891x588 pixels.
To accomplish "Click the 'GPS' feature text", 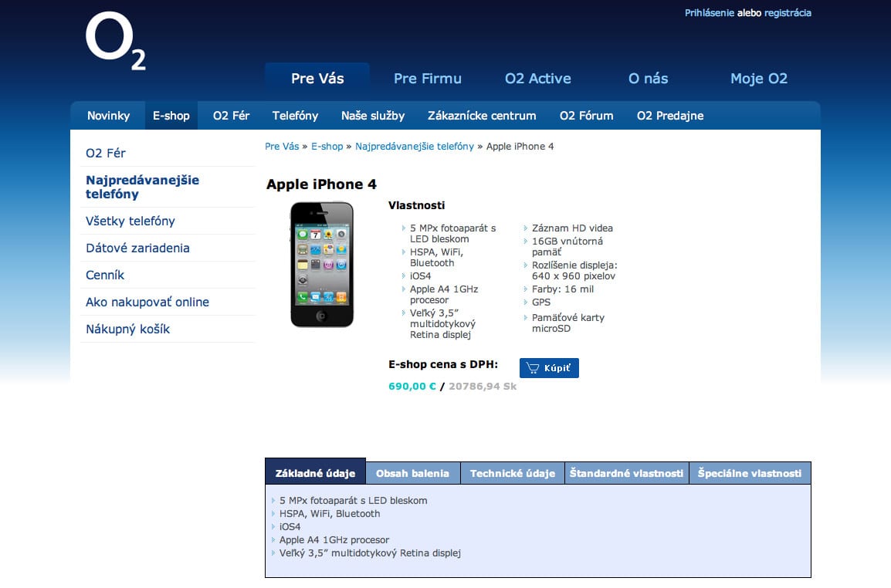I will coord(541,302).
